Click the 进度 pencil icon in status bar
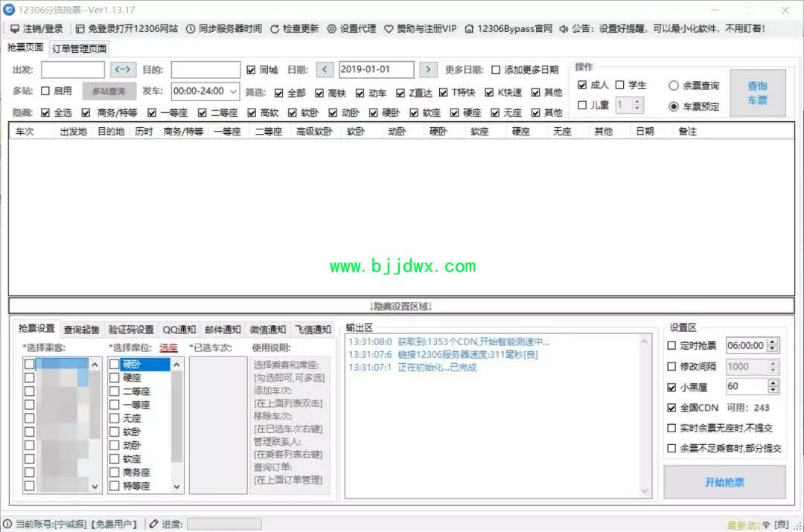Viewport: 804px width, 532px height. (x=154, y=524)
